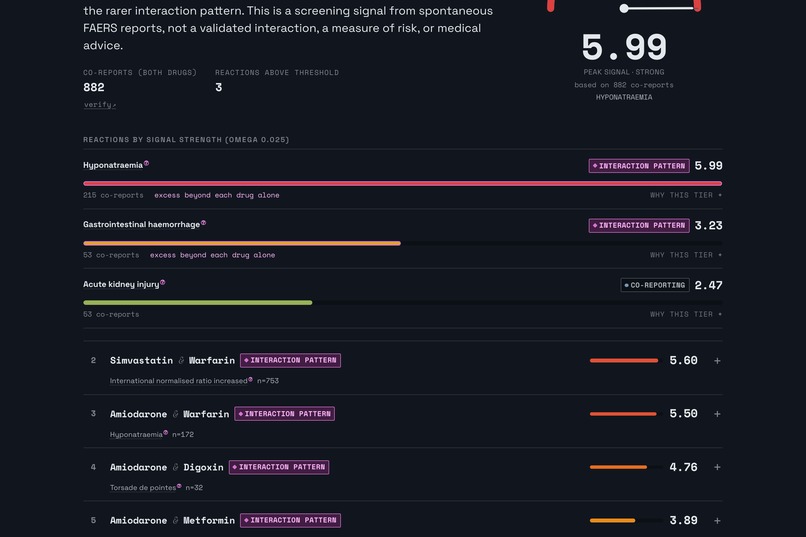Click the 215 co-reports text
This screenshot has height=537, width=806.
pos(113,195)
